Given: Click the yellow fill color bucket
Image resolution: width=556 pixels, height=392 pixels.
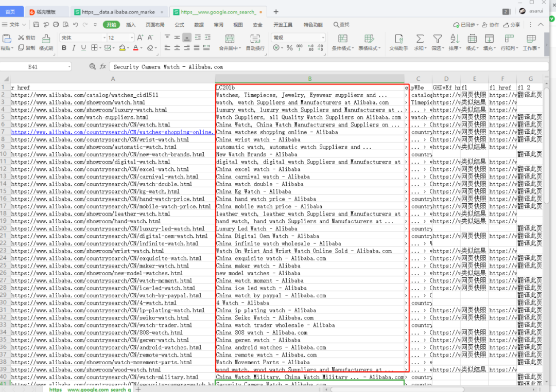Looking at the screenshot, I should click(x=122, y=48).
